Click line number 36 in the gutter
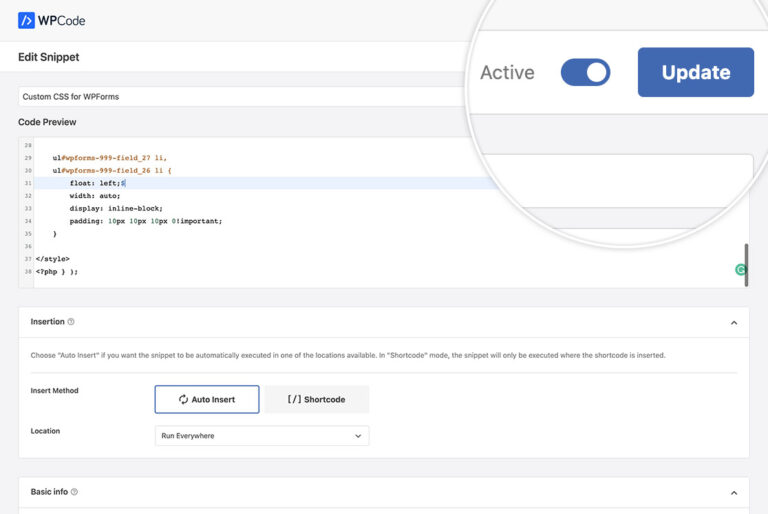Viewport: 768px width, 514px height. pos(27,246)
